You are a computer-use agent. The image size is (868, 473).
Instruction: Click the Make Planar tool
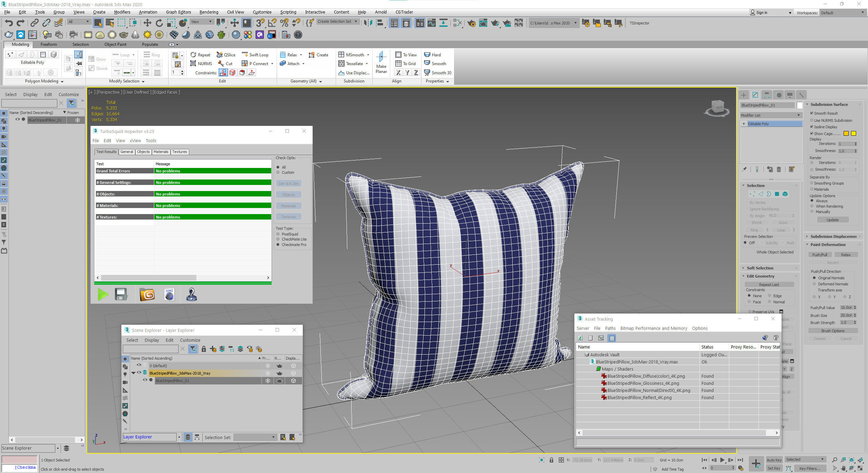[x=381, y=62]
